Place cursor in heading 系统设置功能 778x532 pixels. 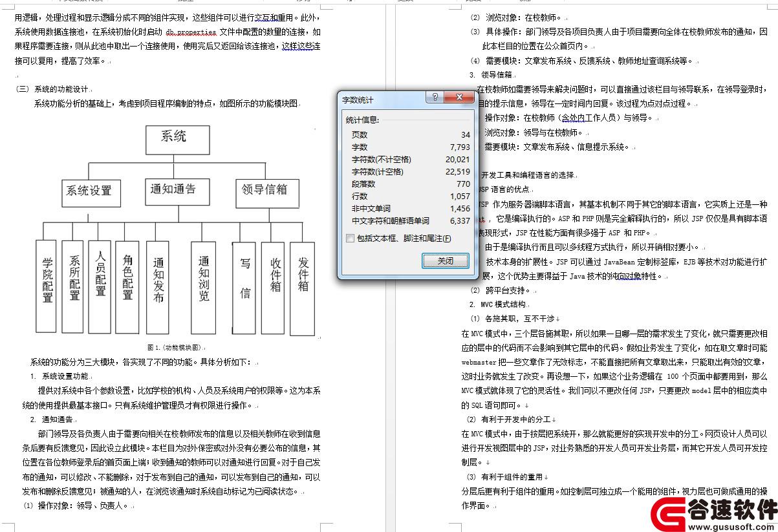click(65, 376)
